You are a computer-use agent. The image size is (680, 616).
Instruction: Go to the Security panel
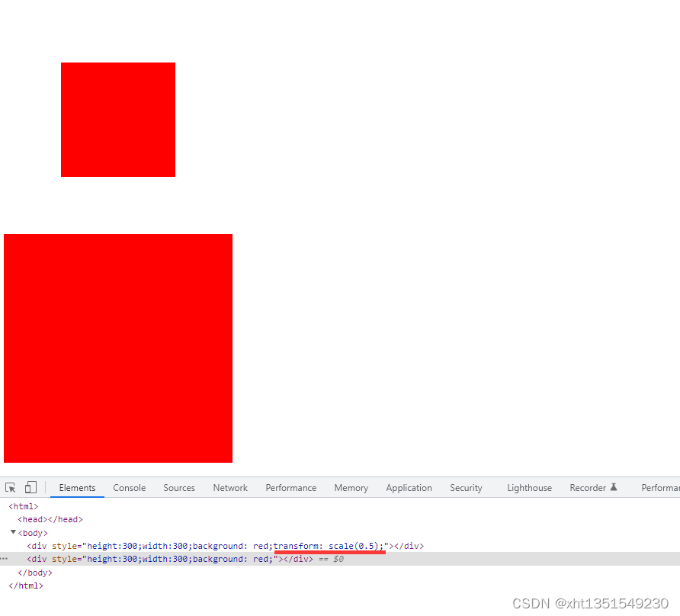tap(466, 488)
